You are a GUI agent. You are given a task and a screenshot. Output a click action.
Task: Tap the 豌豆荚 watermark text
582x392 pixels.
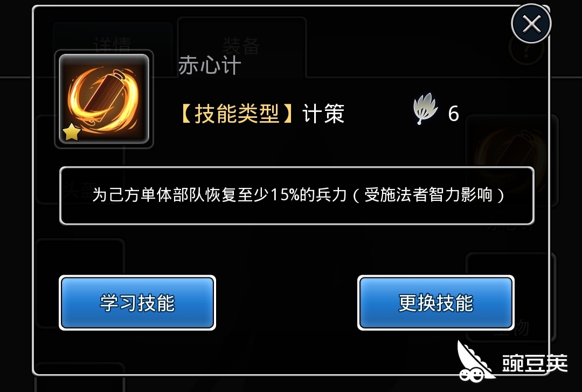point(535,363)
